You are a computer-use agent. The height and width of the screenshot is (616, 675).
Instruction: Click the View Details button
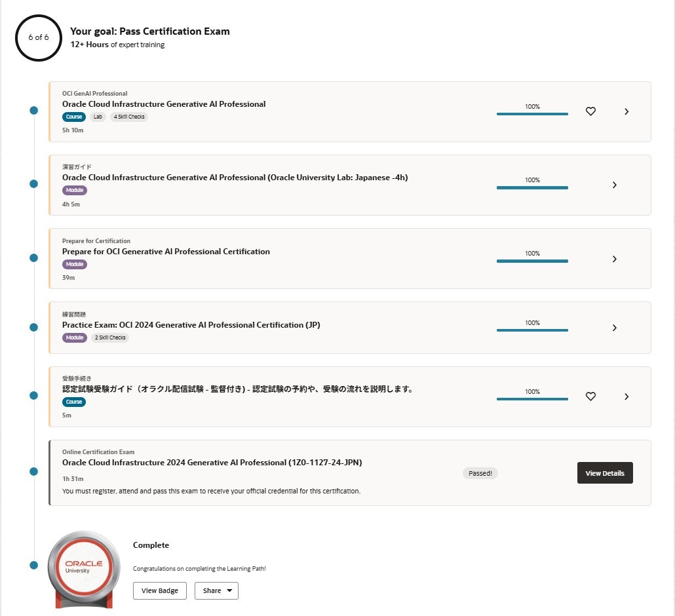tap(605, 473)
